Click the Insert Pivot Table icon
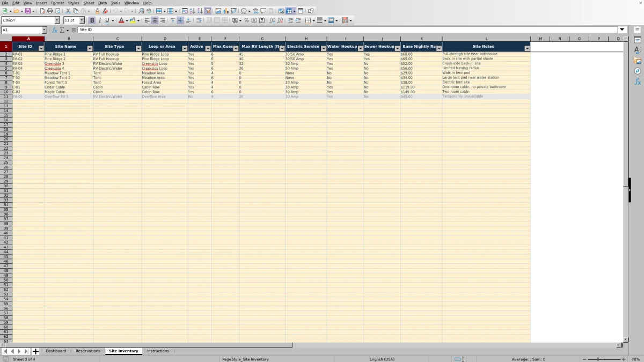Image resolution: width=644 pixels, height=362 pixels. click(233, 11)
